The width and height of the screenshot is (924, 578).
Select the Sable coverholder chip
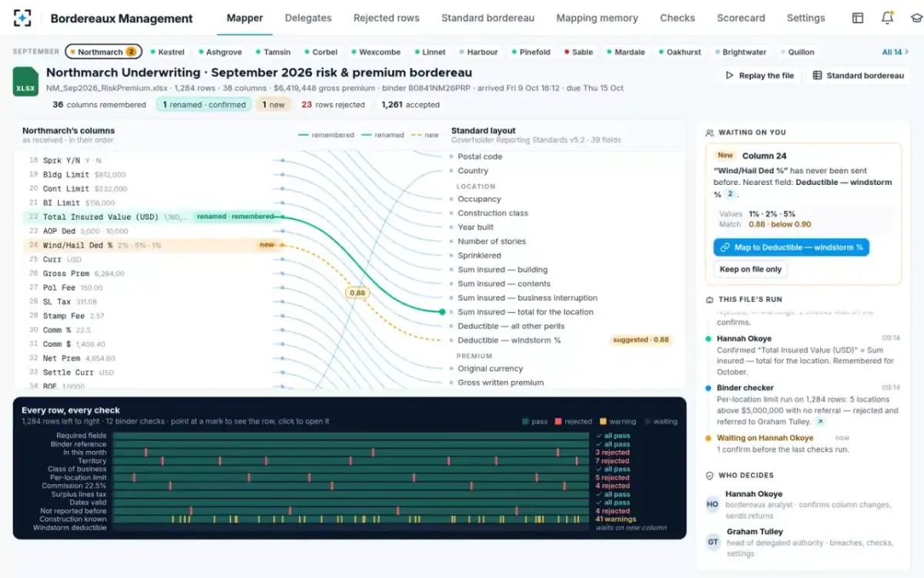tap(578, 52)
